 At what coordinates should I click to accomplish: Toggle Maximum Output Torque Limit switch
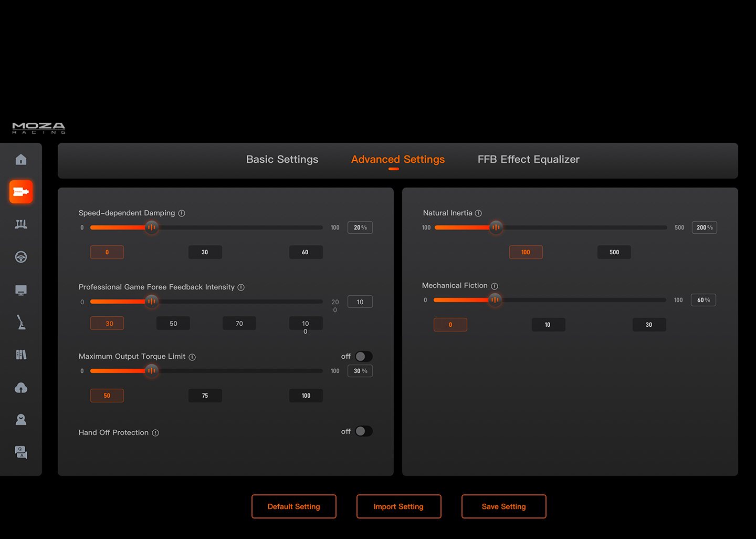click(x=363, y=357)
